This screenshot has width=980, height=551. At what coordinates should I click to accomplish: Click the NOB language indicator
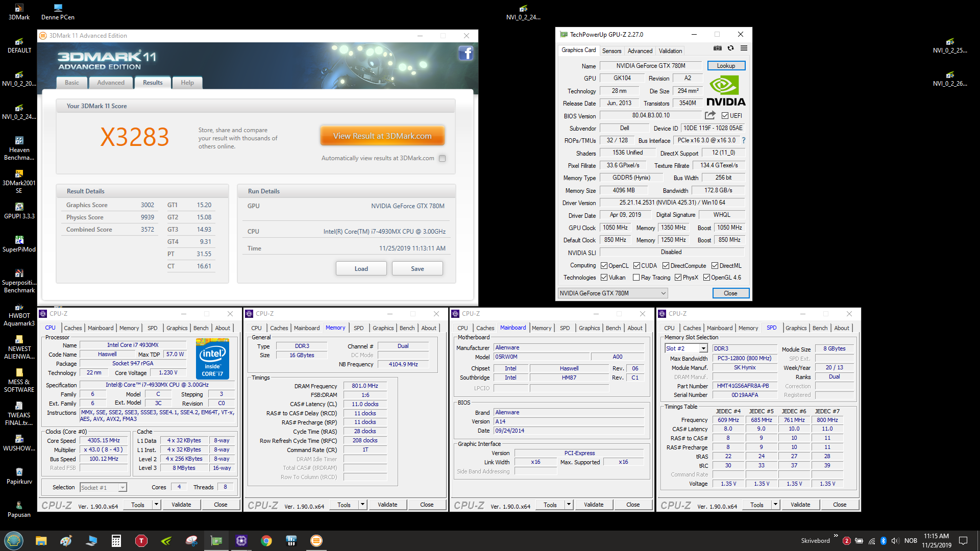tap(911, 541)
